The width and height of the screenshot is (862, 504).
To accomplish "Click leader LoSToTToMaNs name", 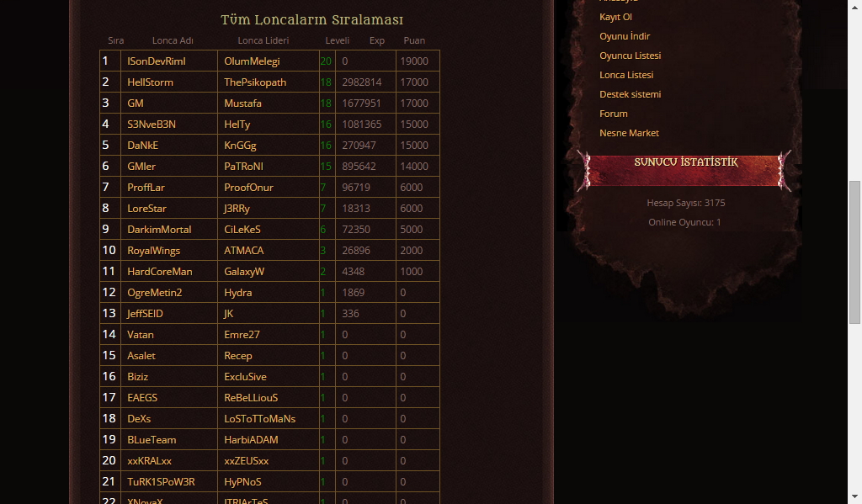I will [259, 419].
